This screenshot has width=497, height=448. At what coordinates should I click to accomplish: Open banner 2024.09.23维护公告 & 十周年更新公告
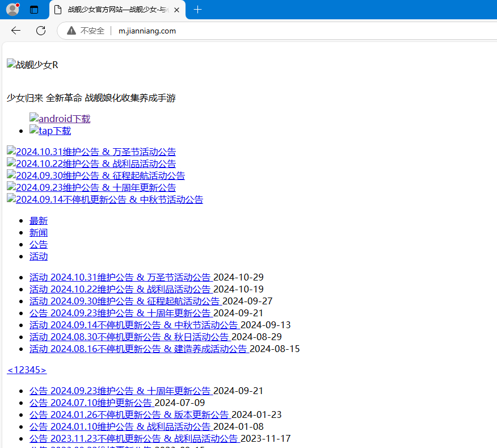click(91, 187)
